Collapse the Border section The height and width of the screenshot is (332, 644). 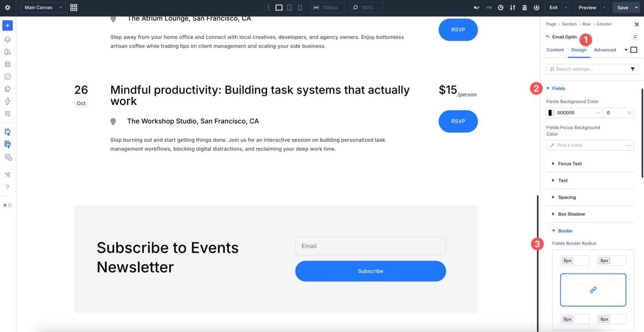point(562,231)
